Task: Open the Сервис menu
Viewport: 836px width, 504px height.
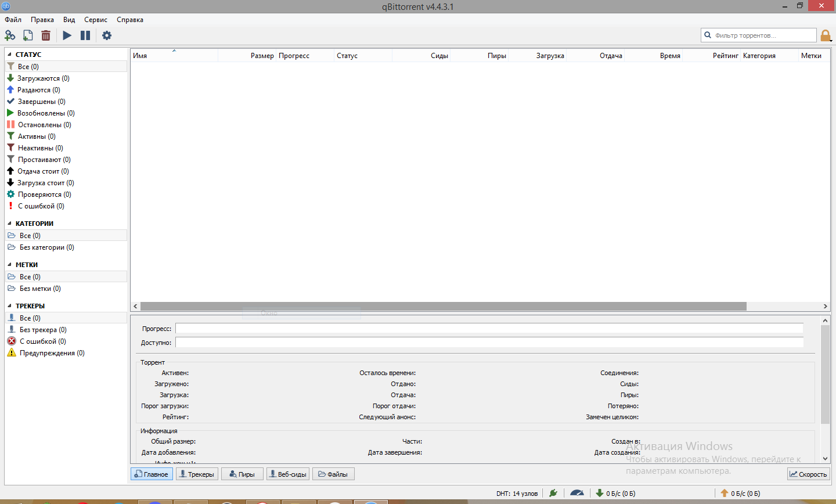Action: pyautogui.click(x=96, y=20)
